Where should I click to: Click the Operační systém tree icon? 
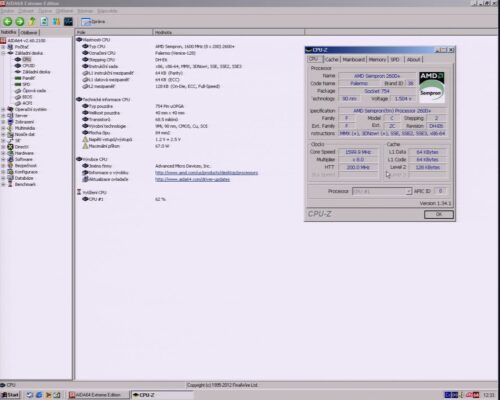[x=10, y=109]
